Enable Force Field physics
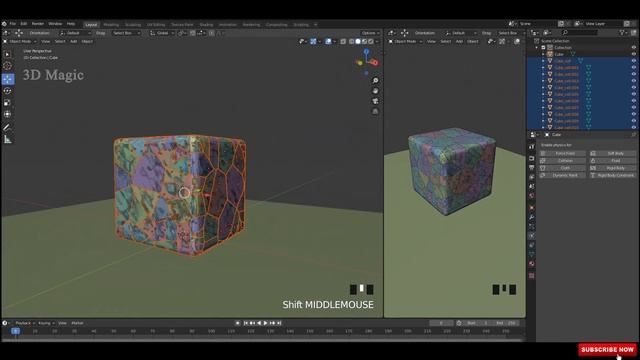 (x=562, y=153)
